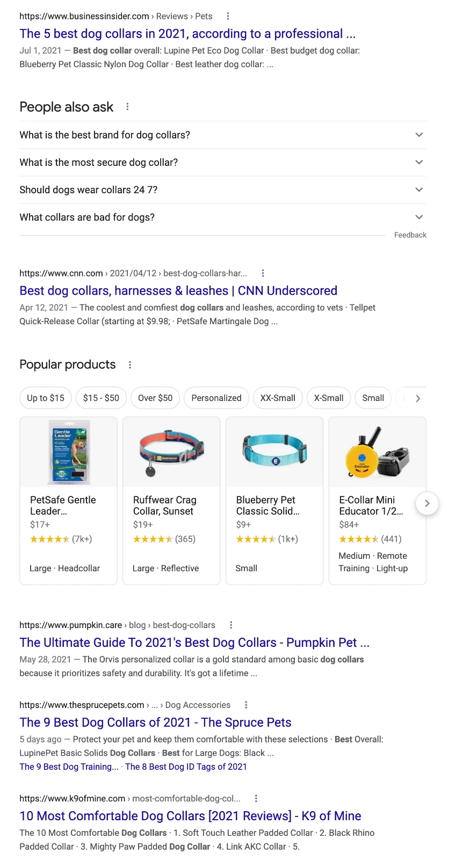Select the "Personalized" filter chip
Image resolution: width=456 pixels, height=868 pixels.
[x=216, y=398]
